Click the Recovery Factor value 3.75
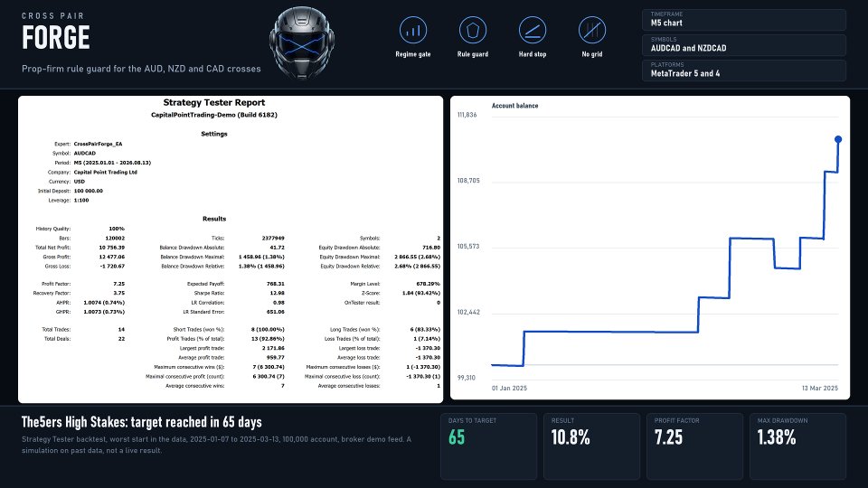The height and width of the screenshot is (488, 868). [x=119, y=293]
